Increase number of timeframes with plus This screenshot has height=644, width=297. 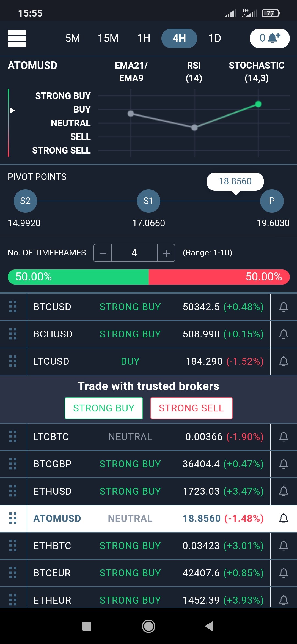166,253
